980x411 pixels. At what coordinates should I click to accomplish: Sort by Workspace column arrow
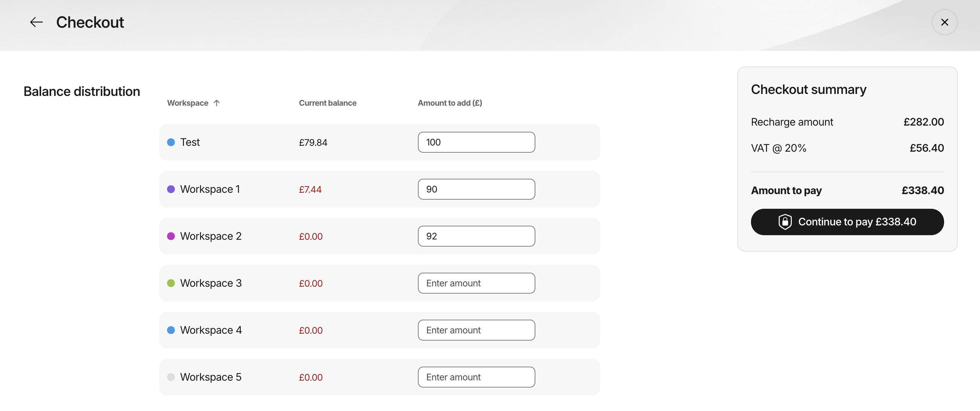pos(217,103)
